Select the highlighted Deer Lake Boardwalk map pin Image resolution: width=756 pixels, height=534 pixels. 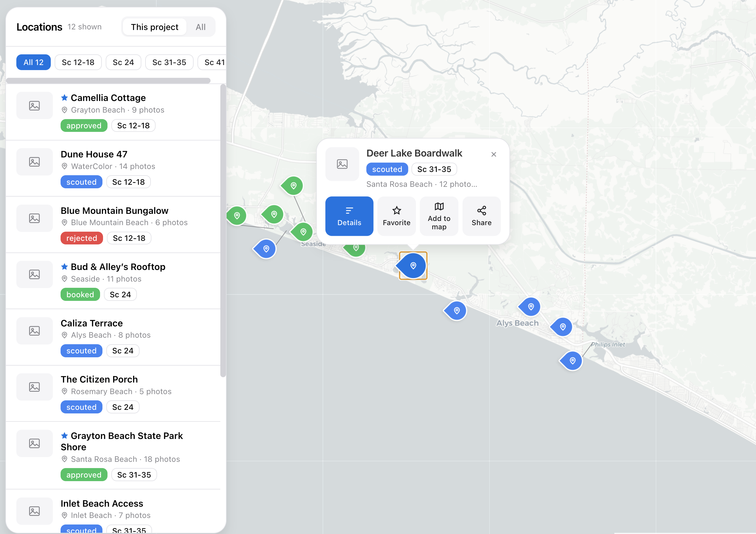click(413, 266)
